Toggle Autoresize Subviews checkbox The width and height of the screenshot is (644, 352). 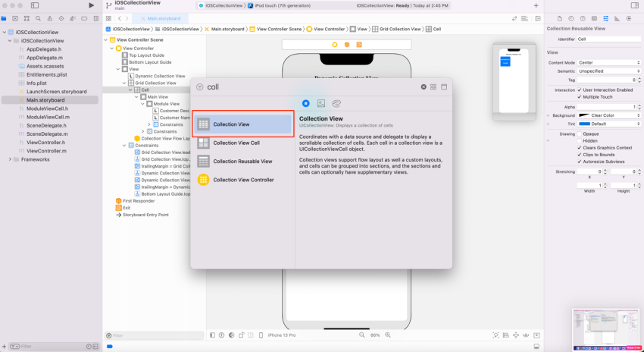[x=579, y=162]
